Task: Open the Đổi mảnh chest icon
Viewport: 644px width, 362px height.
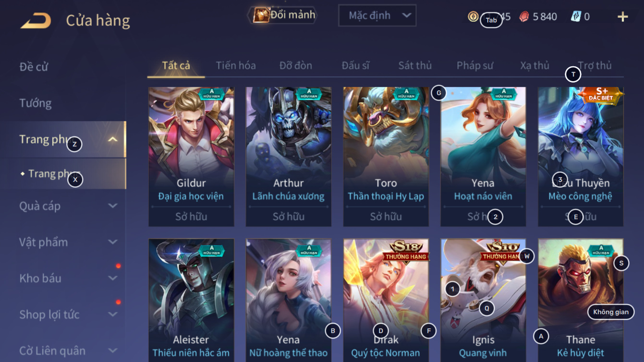Action: [x=261, y=15]
